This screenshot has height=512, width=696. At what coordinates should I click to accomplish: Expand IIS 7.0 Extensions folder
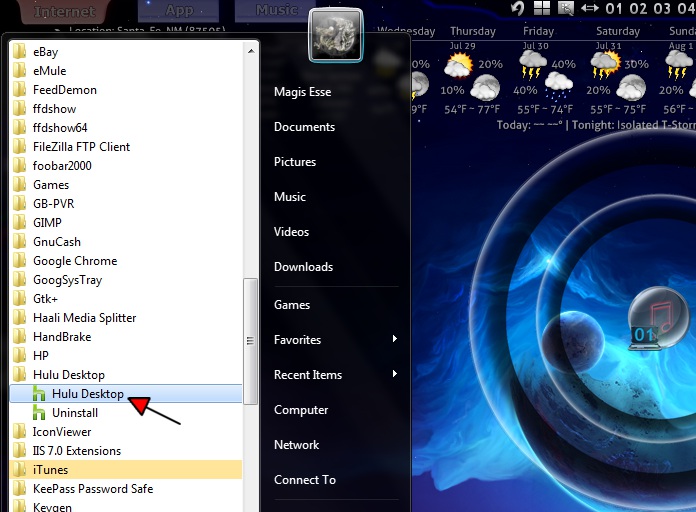(126, 451)
